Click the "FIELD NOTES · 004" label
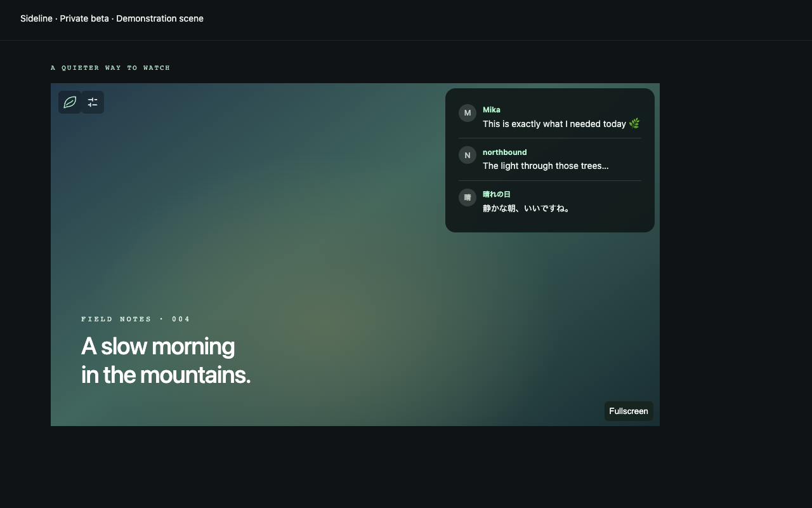The image size is (812, 508). 136,319
